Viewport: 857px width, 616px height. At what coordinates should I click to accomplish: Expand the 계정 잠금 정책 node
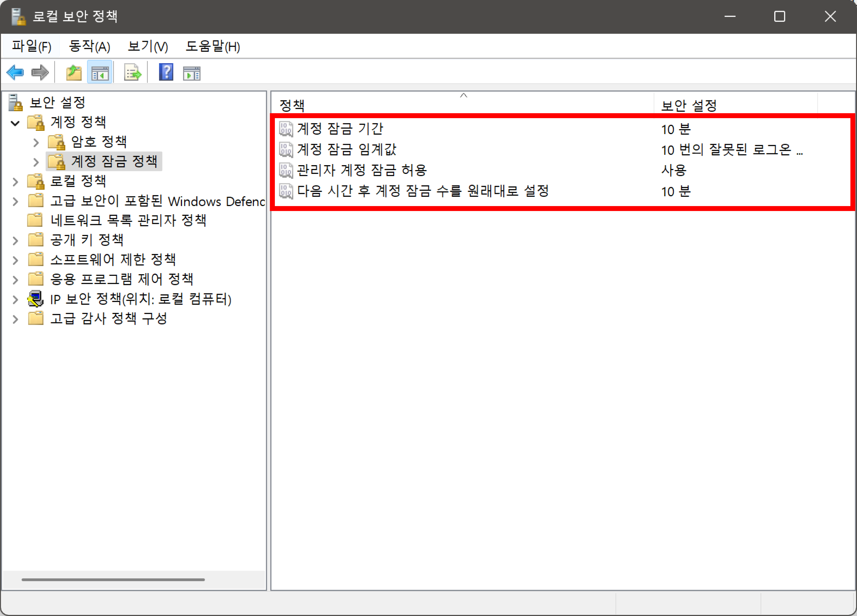[36, 162]
